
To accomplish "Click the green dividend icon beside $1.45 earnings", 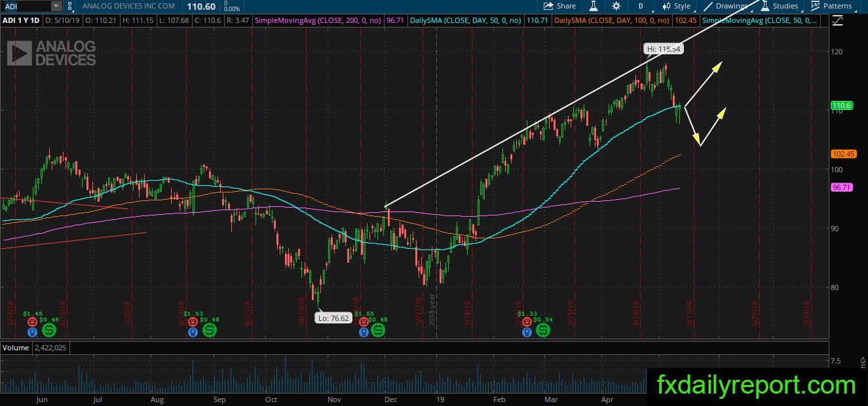I will pyautogui.click(x=48, y=331).
